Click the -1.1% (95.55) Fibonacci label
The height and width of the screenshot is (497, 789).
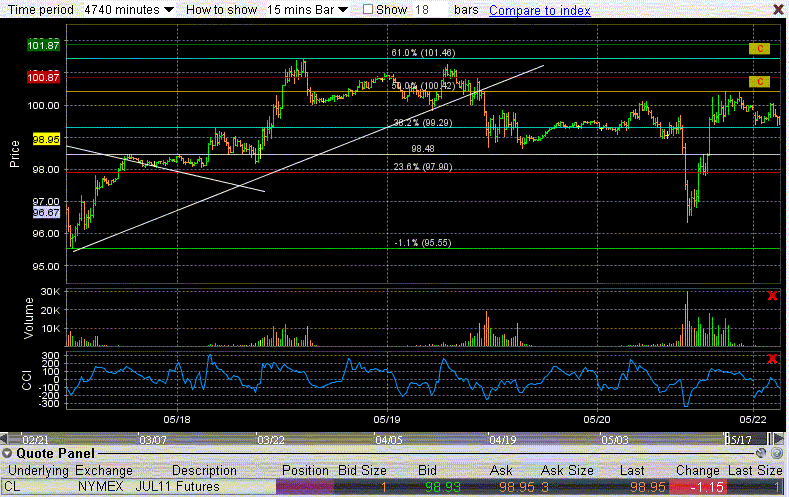point(423,242)
